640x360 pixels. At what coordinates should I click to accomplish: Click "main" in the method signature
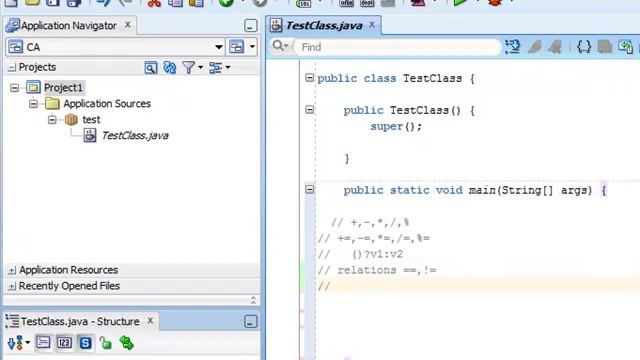[482, 190]
